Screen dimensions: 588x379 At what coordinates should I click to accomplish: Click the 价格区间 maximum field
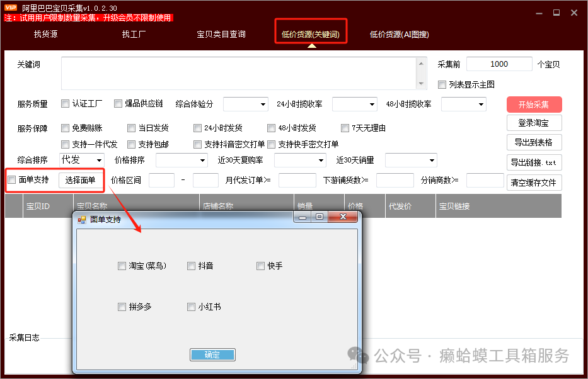pos(205,180)
